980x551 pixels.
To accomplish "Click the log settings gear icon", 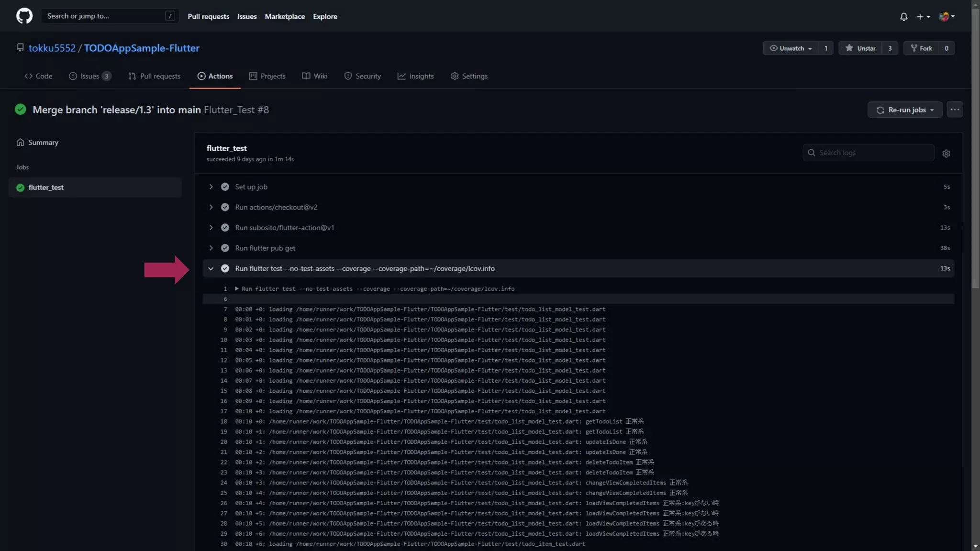I will pos(946,154).
